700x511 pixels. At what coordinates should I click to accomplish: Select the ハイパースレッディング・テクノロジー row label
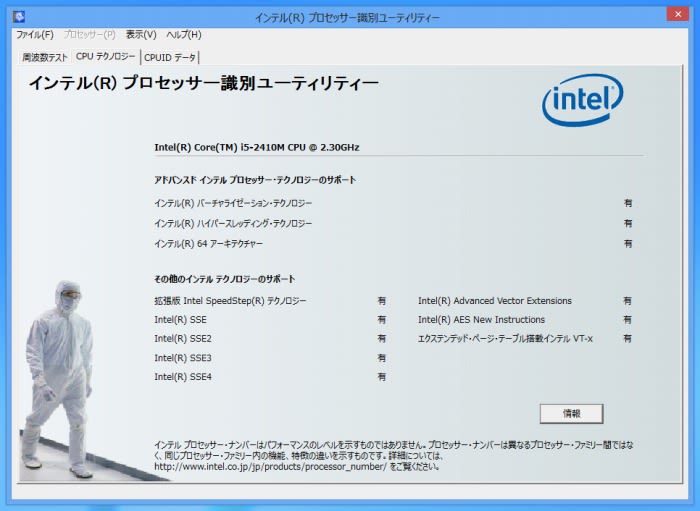[x=233, y=223]
